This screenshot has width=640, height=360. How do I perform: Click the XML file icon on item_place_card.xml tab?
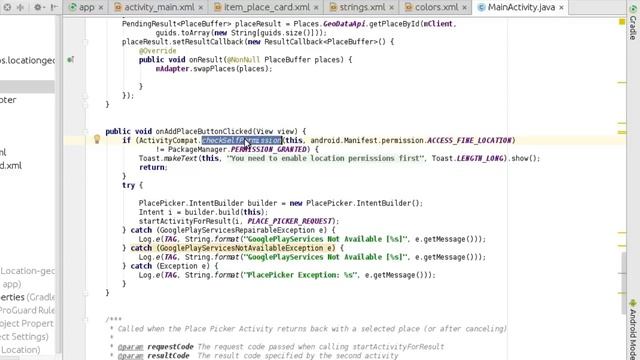pos(218,7)
